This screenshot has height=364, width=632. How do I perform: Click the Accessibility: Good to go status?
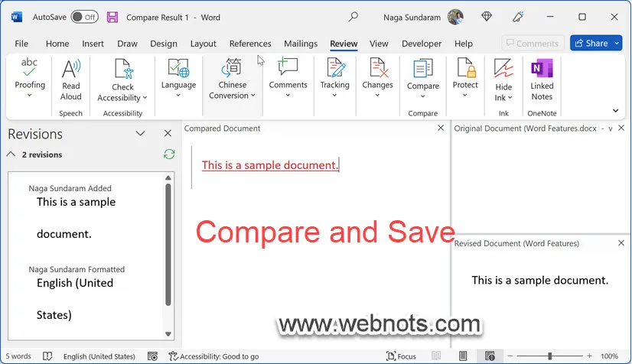tap(213, 356)
